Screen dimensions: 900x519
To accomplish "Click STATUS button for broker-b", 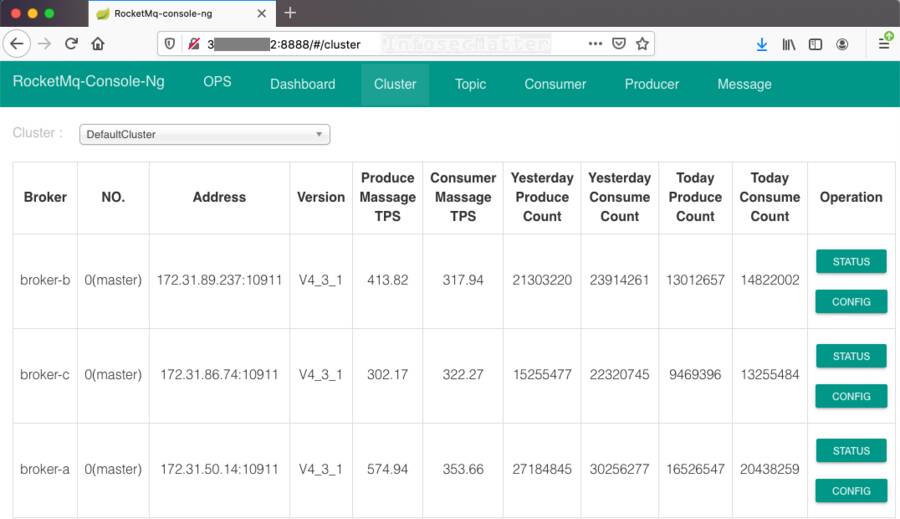I will pyautogui.click(x=851, y=262).
